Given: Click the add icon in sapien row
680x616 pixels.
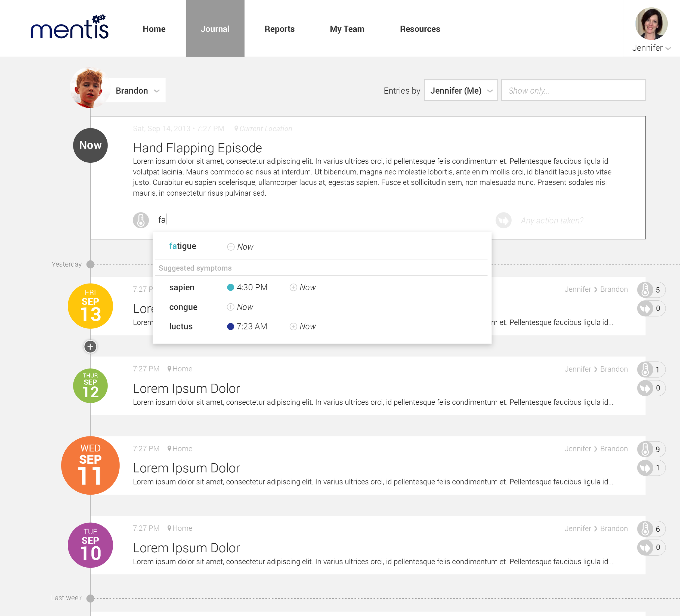Looking at the screenshot, I should [293, 287].
